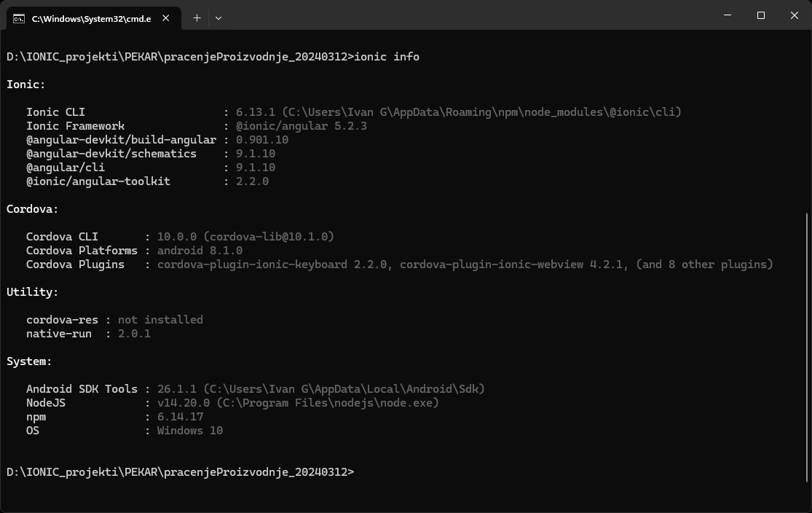Click the "Cordova:" section heading
The height and width of the screenshot is (513, 812).
pos(33,208)
